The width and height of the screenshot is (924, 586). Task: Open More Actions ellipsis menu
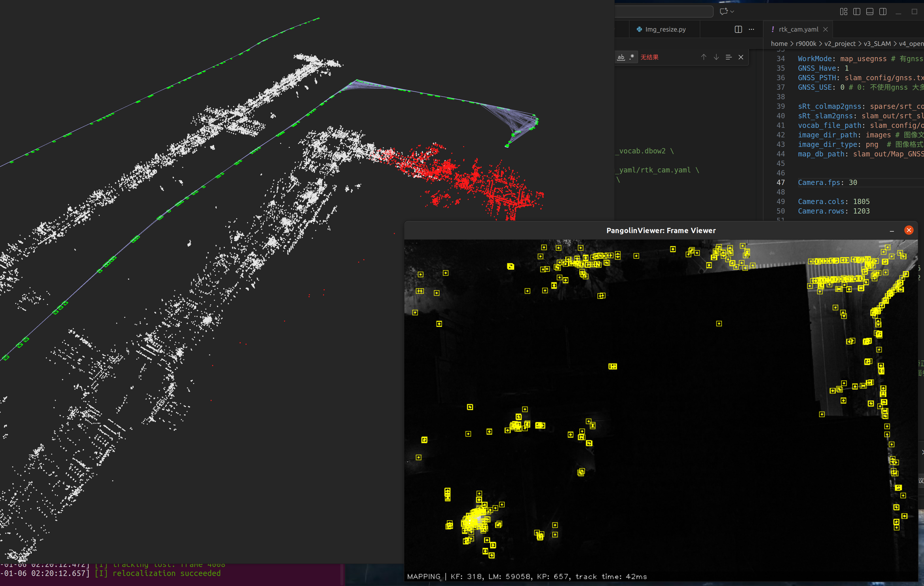pos(751,30)
